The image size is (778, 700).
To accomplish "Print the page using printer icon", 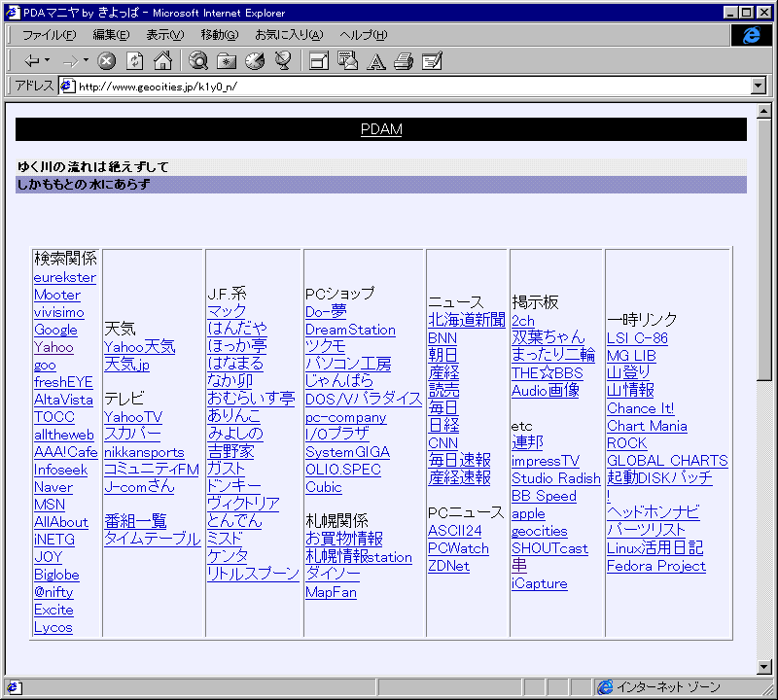I will point(404,61).
